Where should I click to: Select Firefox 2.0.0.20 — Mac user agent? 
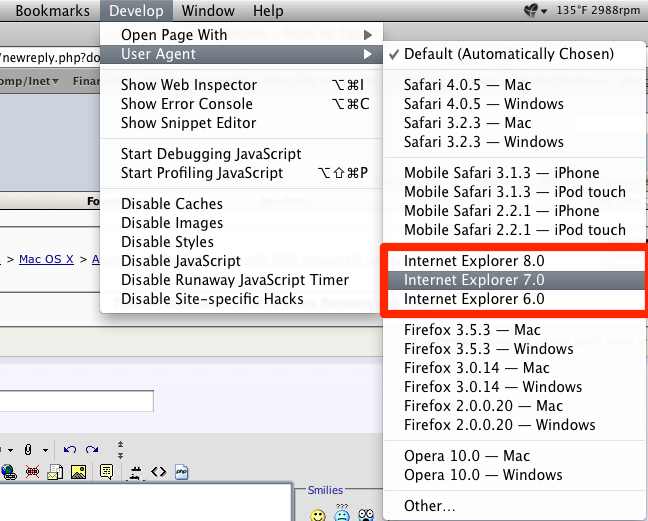[515, 406]
